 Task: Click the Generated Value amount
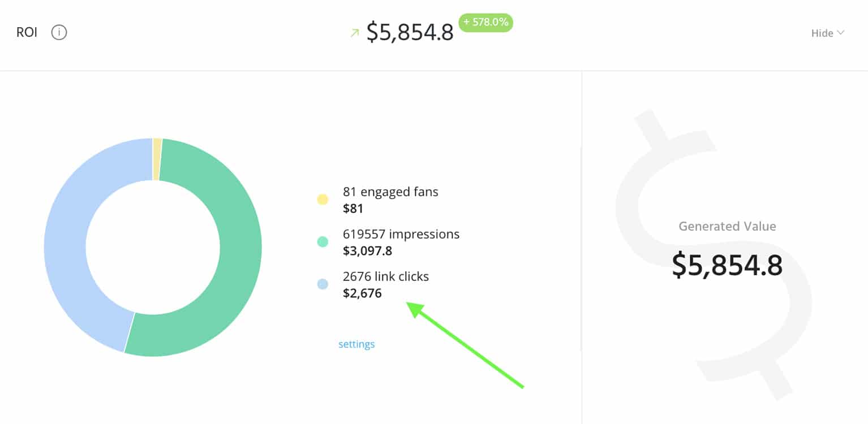[727, 265]
